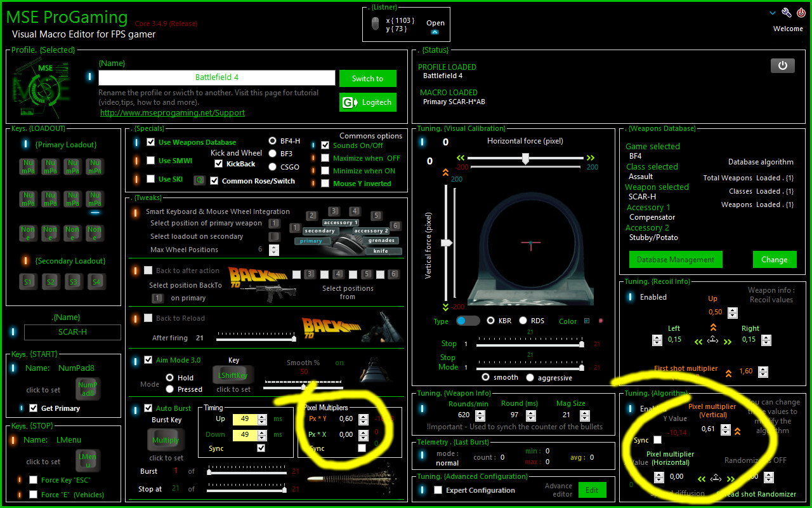Image resolution: width=812 pixels, height=508 pixels.
Task: Click the Battlefield 4 profile name field
Action: 217,77
